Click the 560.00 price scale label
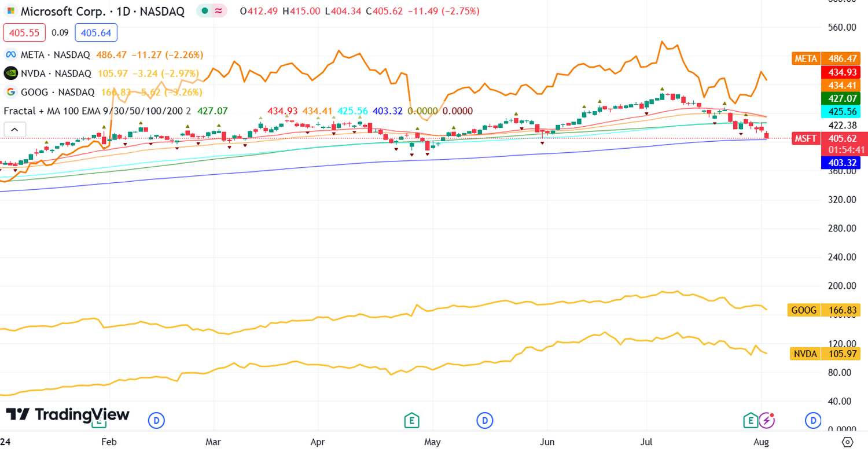Screen dimensions: 868x452 pyautogui.click(x=842, y=27)
